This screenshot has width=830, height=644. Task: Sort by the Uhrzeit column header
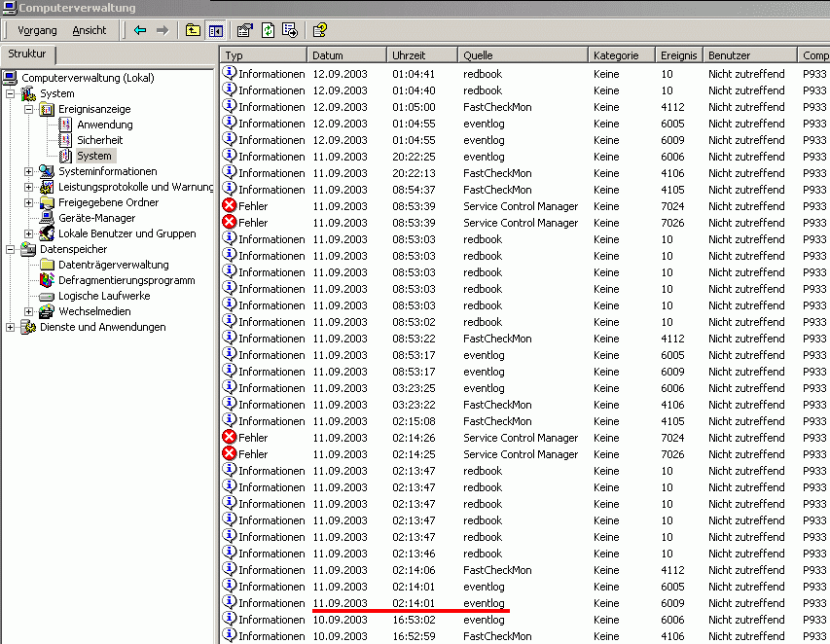[422, 55]
